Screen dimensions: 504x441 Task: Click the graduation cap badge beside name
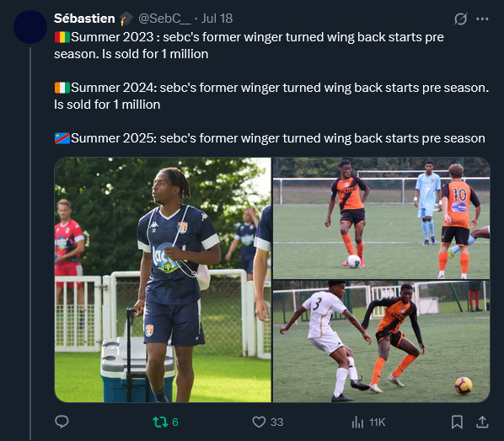(126, 19)
